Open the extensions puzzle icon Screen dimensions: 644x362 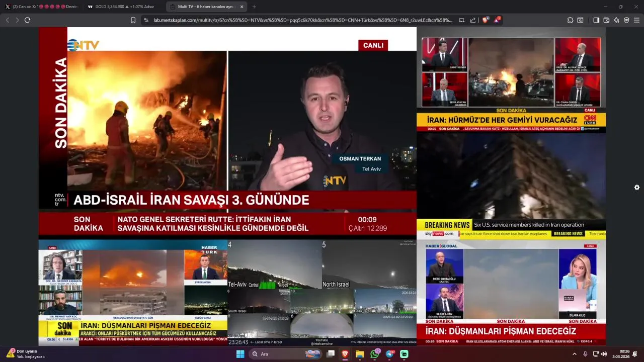coord(570,20)
